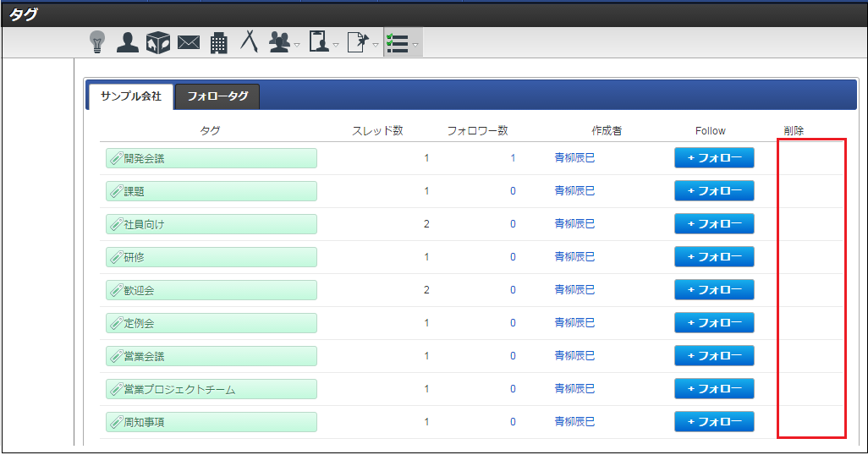Click the office building icon
Image resolution: width=868 pixels, height=455 pixels.
tap(219, 43)
